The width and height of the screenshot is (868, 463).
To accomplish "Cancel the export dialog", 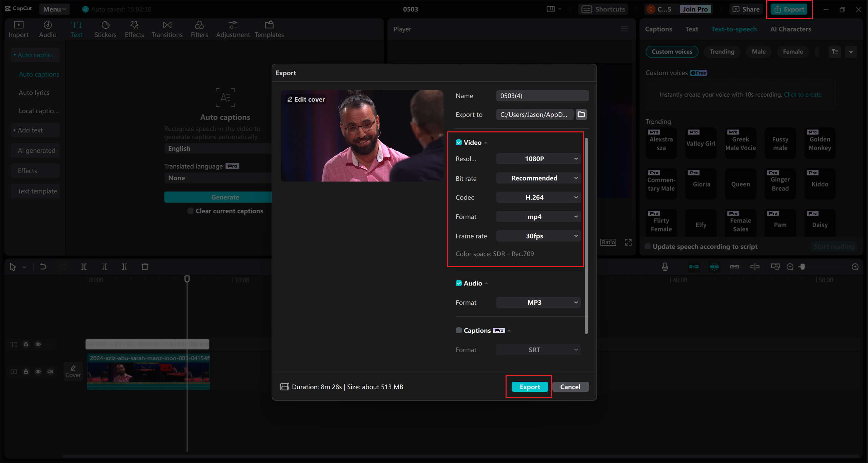I will tap(570, 387).
